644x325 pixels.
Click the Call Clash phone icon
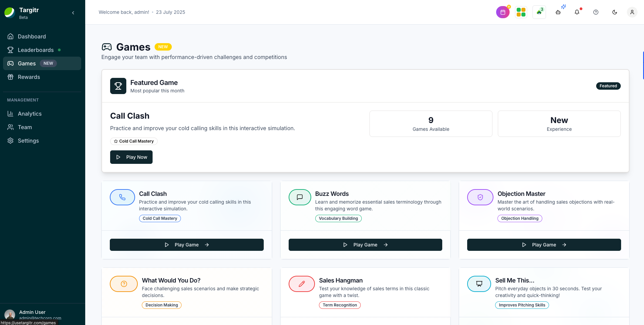(122, 197)
